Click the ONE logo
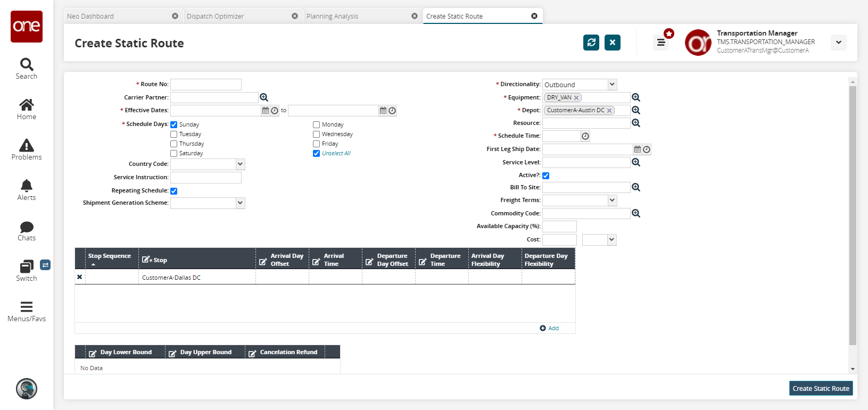868x410 pixels. click(27, 27)
